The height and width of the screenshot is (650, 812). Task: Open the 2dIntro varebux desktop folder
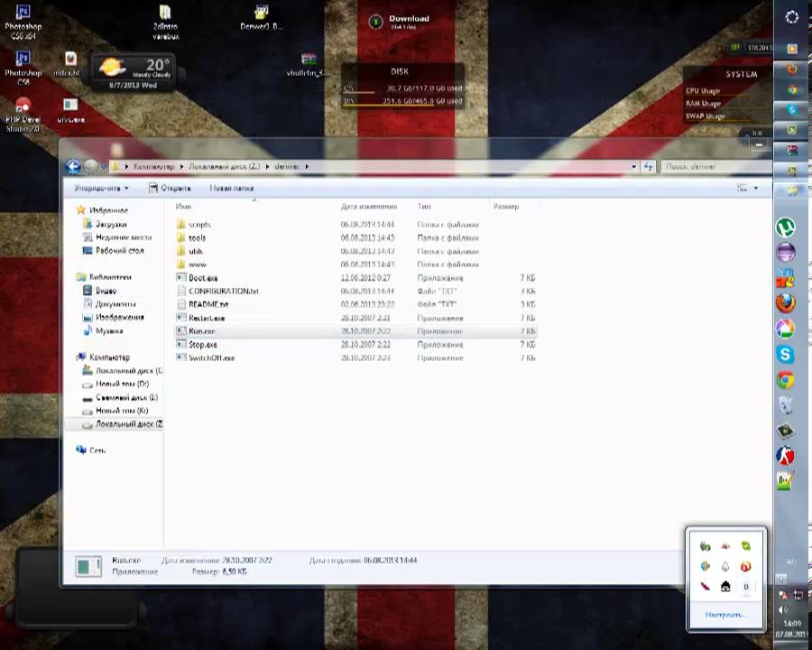tap(166, 22)
